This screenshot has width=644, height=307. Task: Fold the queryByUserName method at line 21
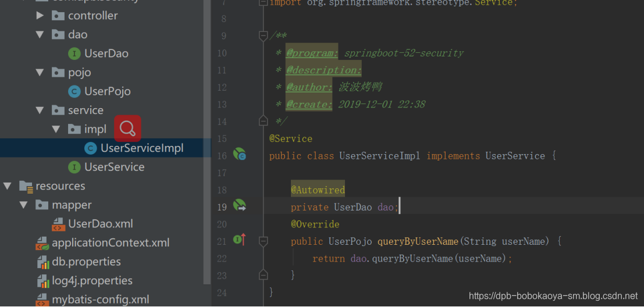pos(264,241)
